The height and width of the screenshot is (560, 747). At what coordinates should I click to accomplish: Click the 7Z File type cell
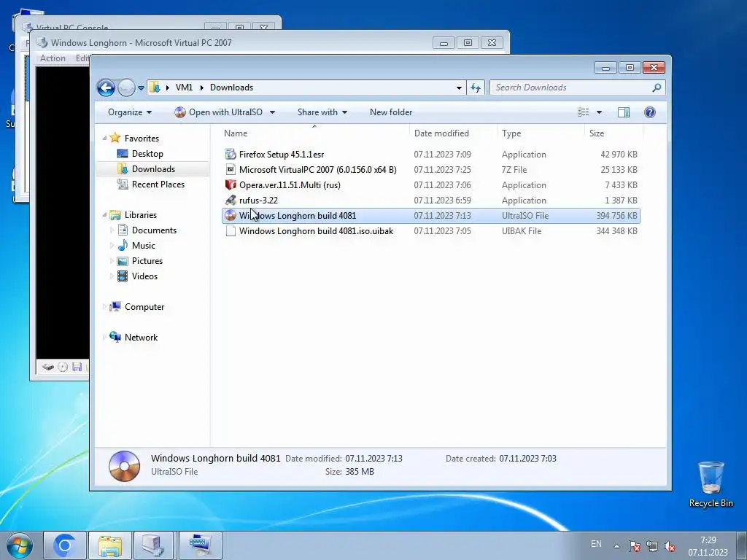click(x=514, y=169)
